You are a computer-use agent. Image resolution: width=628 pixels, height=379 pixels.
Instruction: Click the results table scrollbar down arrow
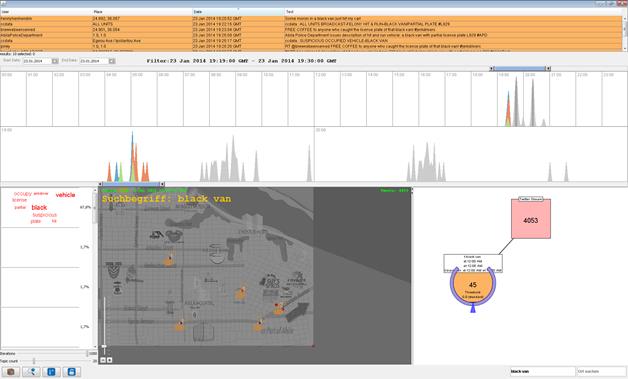(x=625, y=48)
